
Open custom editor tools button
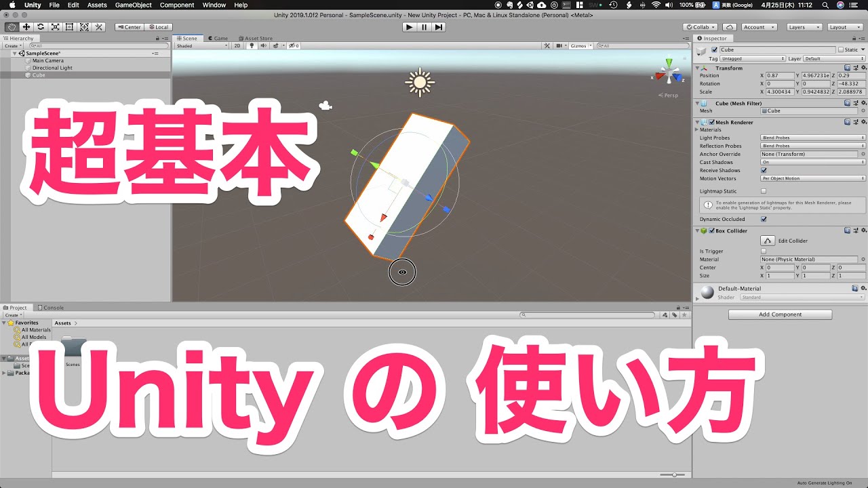point(99,27)
